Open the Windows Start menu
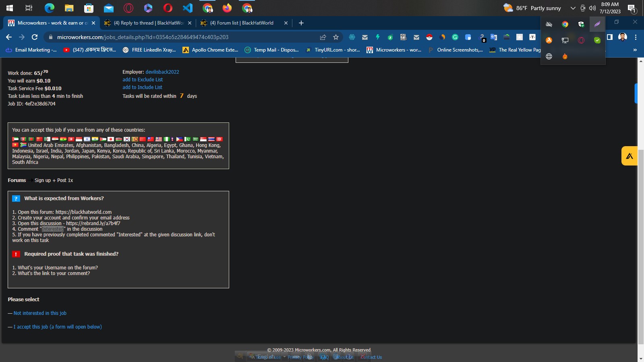Viewport: 644px width, 362px height. pyautogui.click(x=10, y=8)
